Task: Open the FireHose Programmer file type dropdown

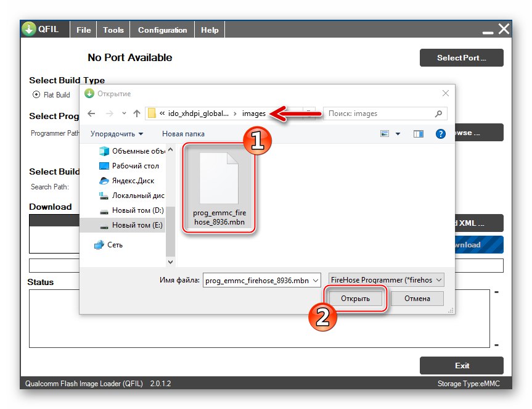Action: (x=386, y=280)
